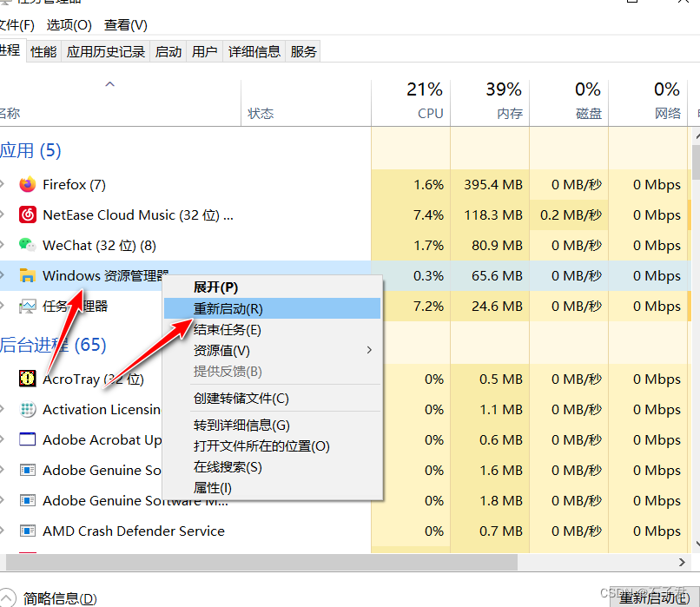The width and height of the screenshot is (700, 607).
Task: Click the 应用 (5) group heading
Action: coord(30,150)
